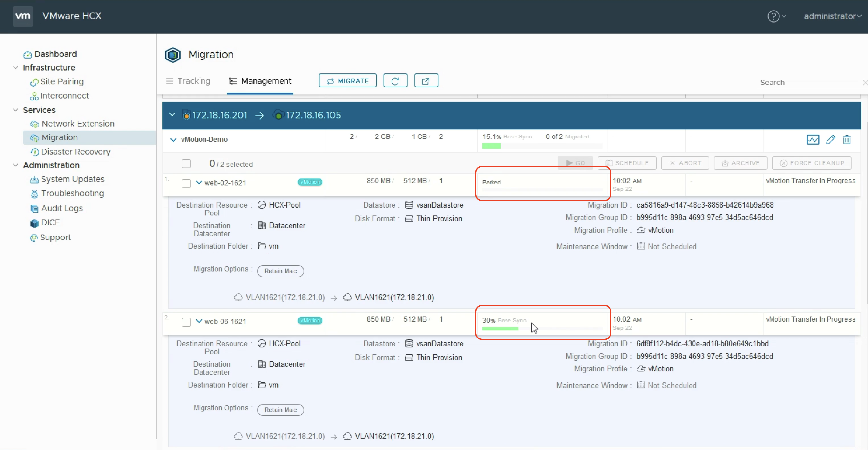Click the web-02-1621 Parked progress bar
This screenshot has width=868, height=450.
point(542,190)
